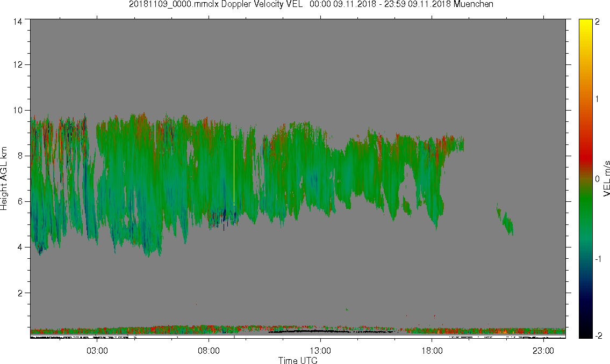This screenshot has height=364, width=610.
Task: Click the 'Height AGL km' axis title
Action: tap(4, 179)
